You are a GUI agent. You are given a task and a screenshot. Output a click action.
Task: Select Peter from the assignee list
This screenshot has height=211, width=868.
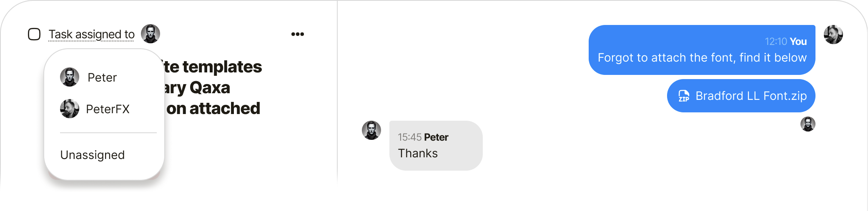pyautogui.click(x=102, y=77)
